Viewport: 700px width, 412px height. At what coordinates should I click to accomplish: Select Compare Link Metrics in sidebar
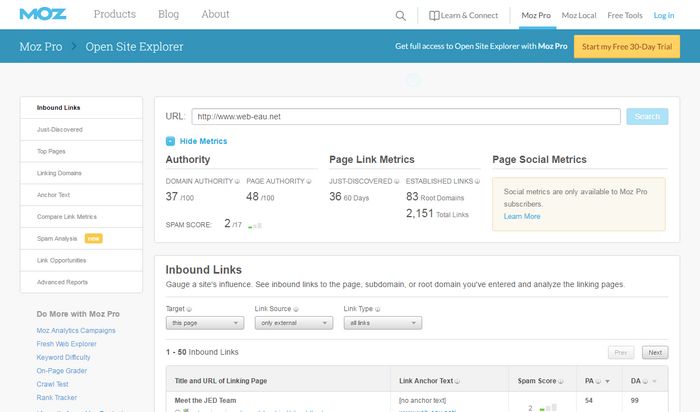tap(81, 217)
